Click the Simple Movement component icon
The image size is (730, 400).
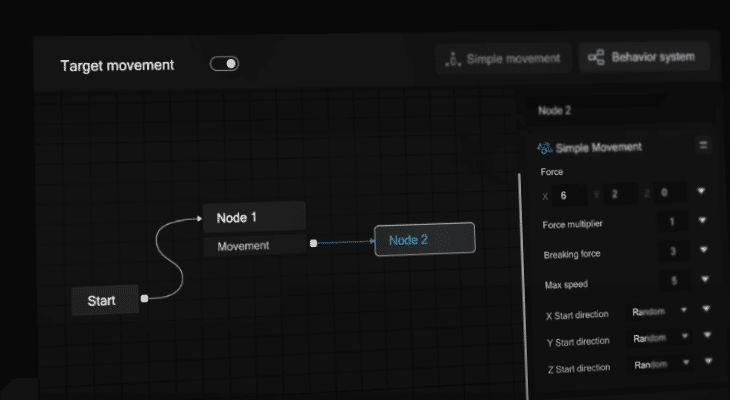point(544,149)
